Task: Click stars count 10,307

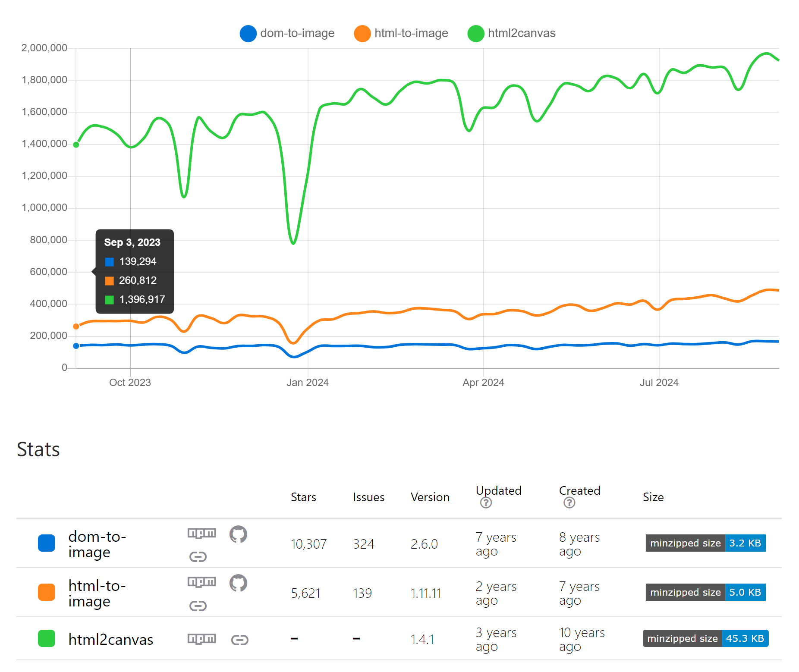Action: pos(308,544)
